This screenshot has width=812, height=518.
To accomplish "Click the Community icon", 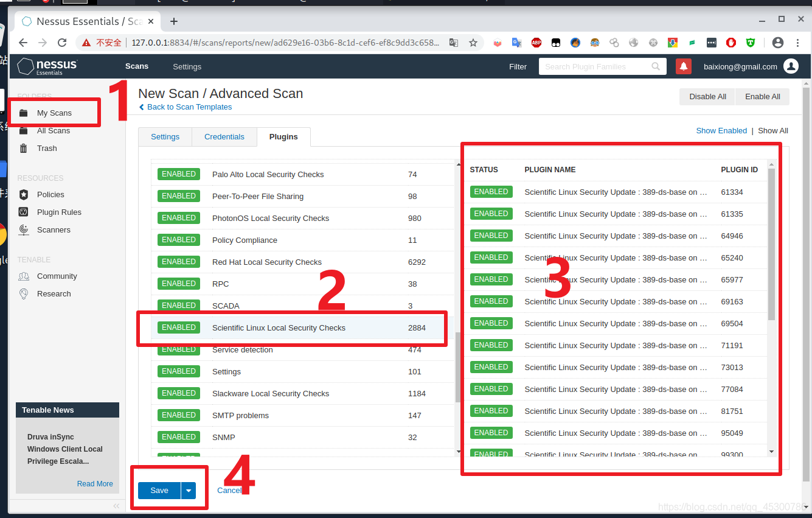I will tap(24, 276).
